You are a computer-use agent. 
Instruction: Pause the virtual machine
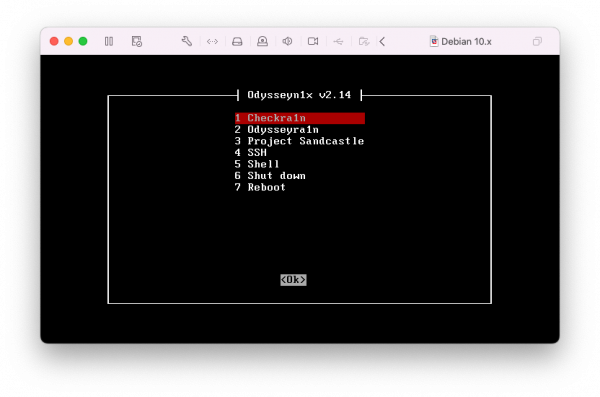pyautogui.click(x=109, y=41)
